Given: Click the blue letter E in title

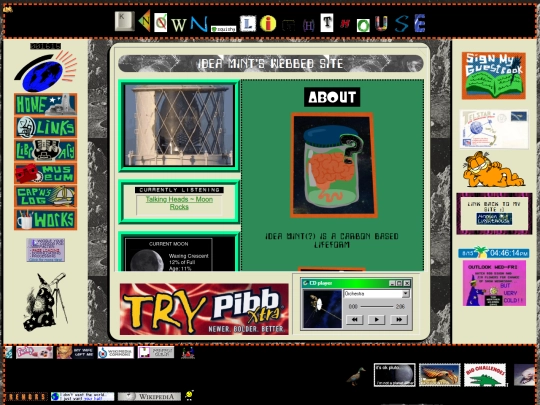Looking at the screenshot, I should click(419, 23).
